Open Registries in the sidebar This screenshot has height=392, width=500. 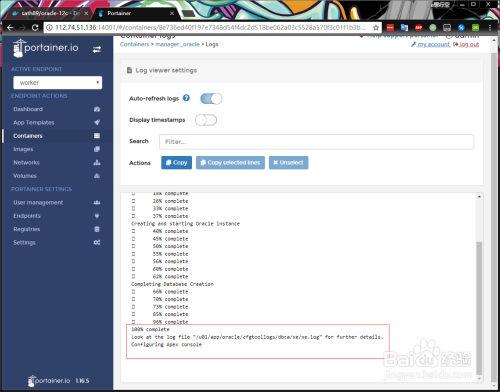pyautogui.click(x=27, y=229)
